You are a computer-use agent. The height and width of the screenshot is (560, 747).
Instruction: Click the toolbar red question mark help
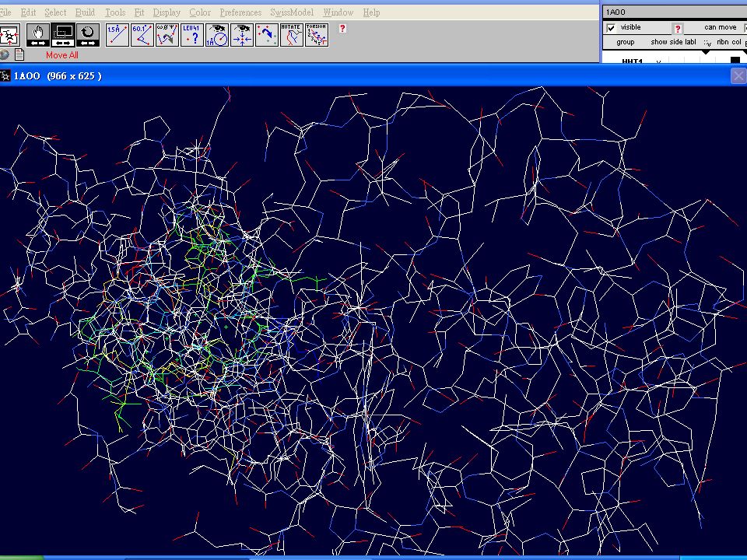pyautogui.click(x=342, y=29)
